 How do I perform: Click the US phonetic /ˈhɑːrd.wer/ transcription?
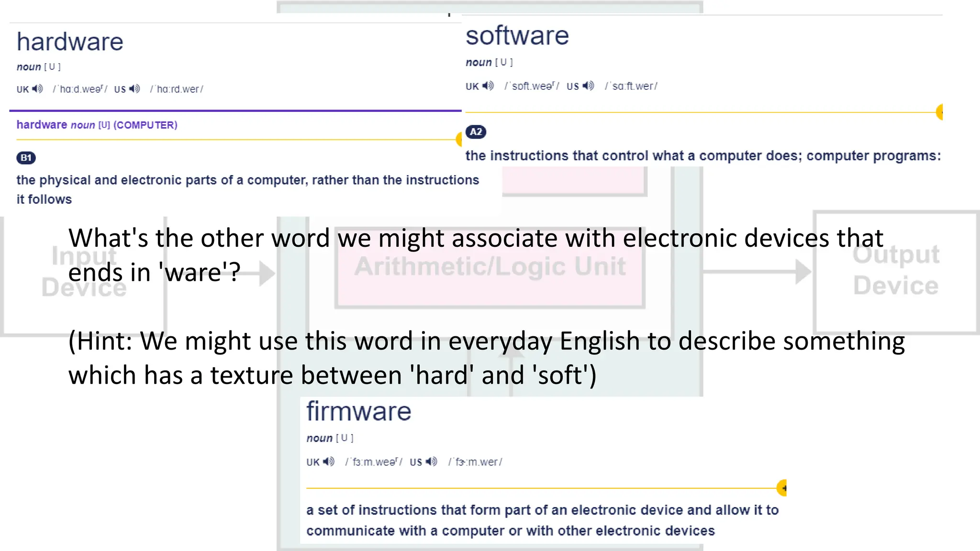(177, 89)
